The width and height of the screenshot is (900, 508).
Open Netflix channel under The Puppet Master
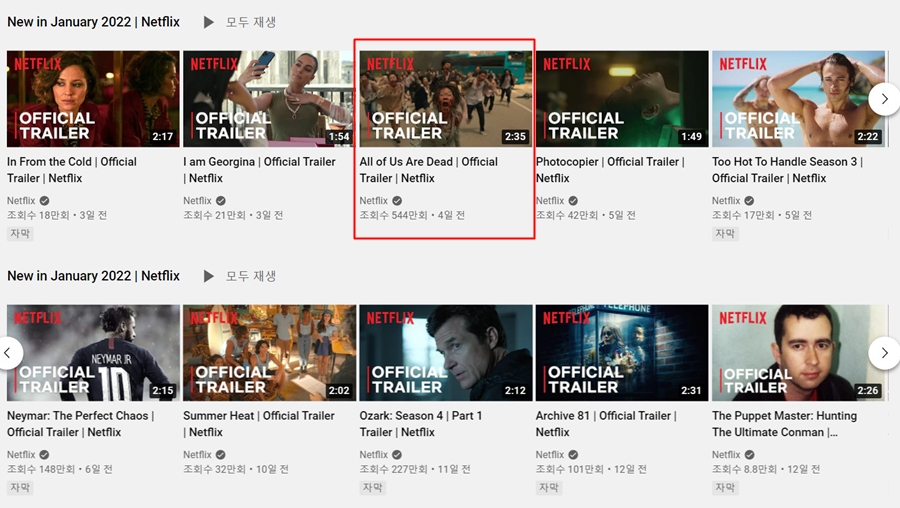[726, 455]
